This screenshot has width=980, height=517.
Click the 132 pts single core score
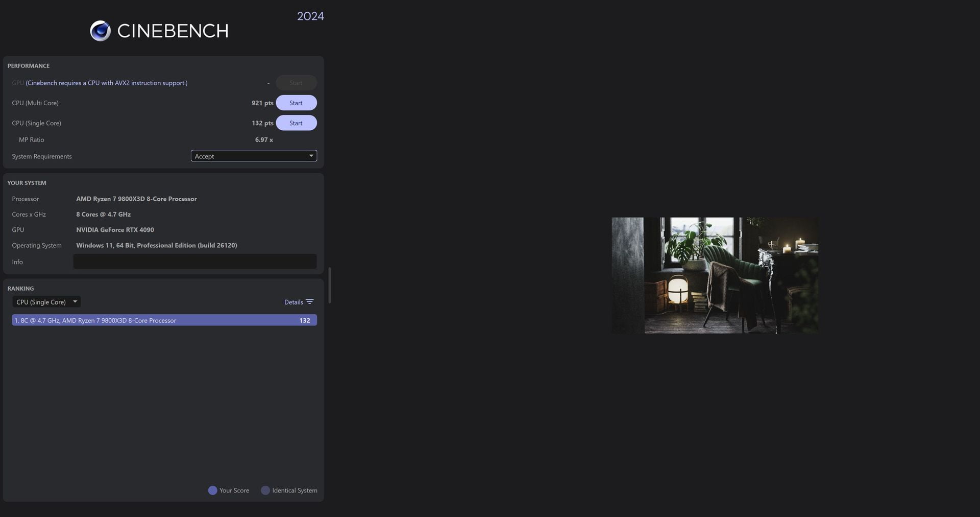(262, 123)
